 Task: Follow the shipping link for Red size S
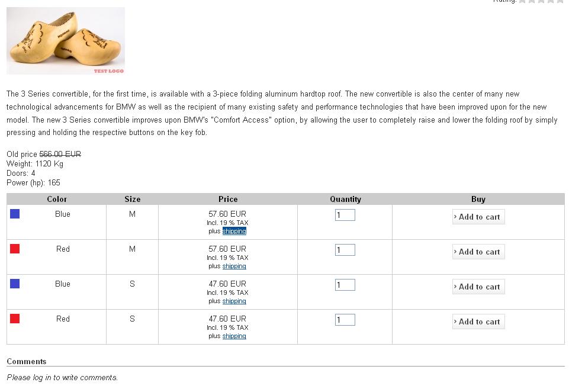[x=234, y=336]
